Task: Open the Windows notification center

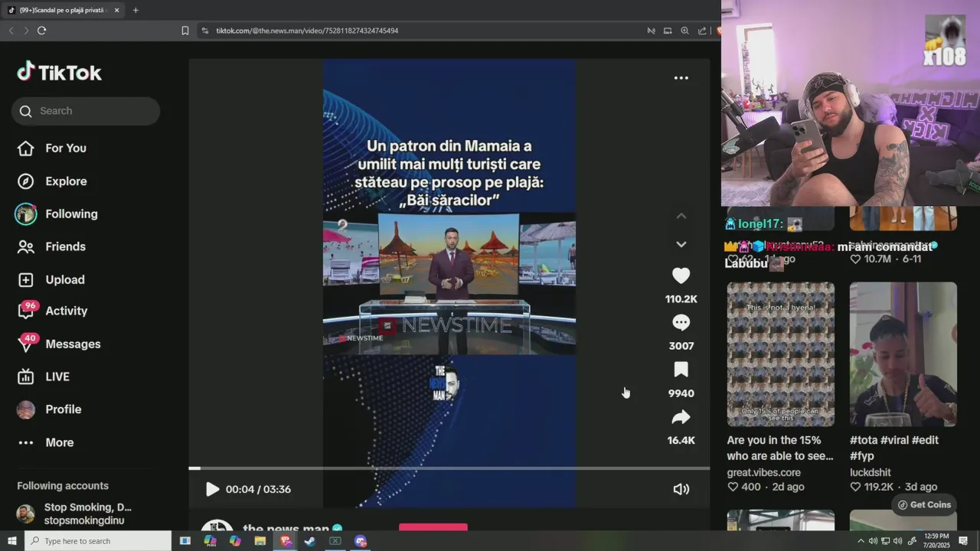Action: click(x=963, y=541)
